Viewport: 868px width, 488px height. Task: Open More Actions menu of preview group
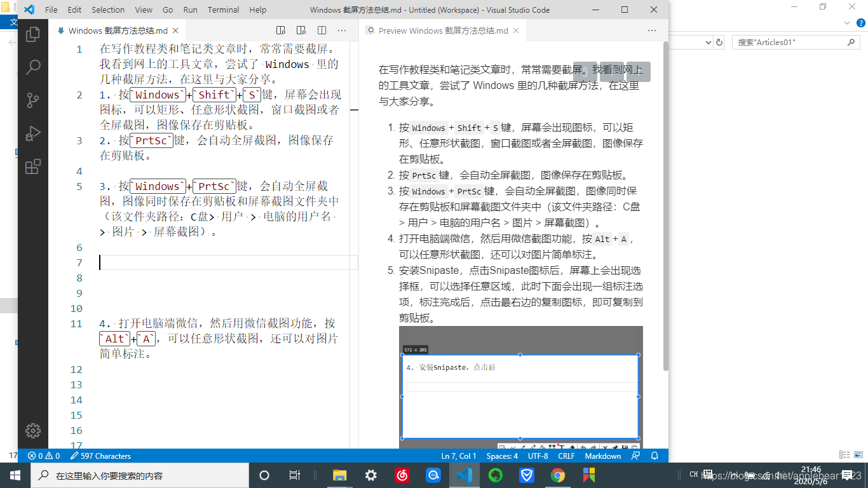pyautogui.click(x=652, y=30)
